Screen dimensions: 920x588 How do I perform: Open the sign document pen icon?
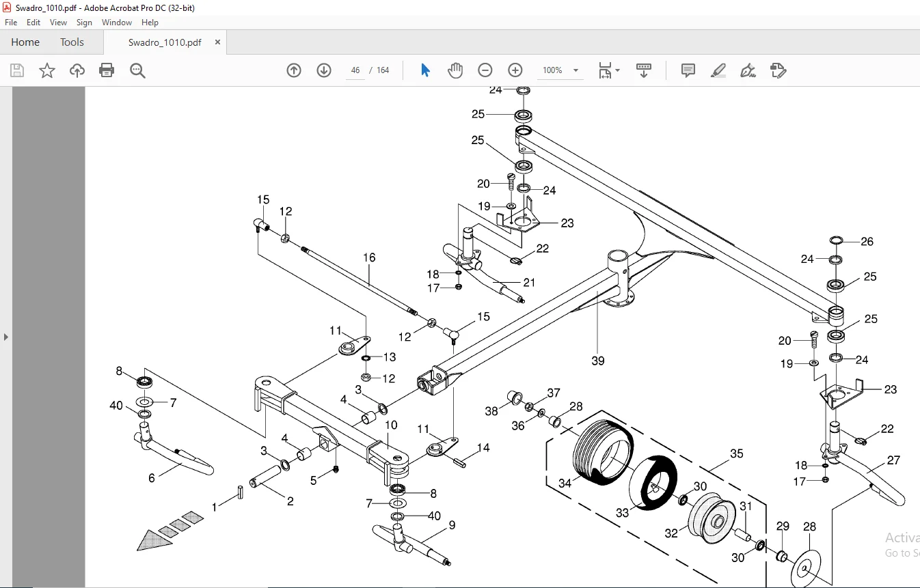pos(748,70)
